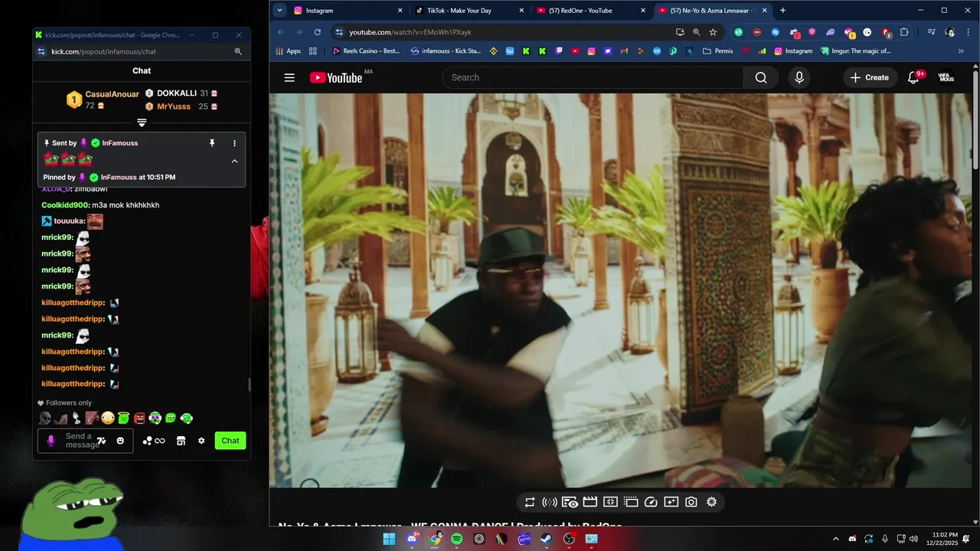Open the infamouss - Kick bookmark
This screenshot has height=551, width=980.
click(446, 51)
